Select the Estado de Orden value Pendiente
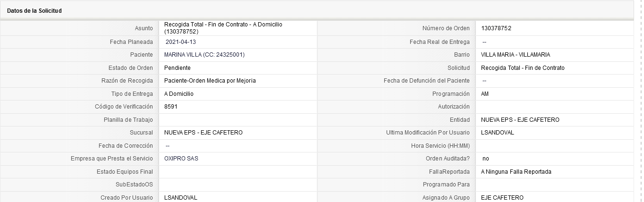Screen dimensions: 644x202 (x=177, y=68)
